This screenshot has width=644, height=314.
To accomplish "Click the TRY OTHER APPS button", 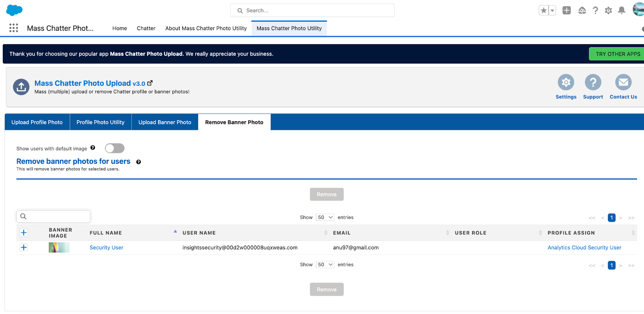I will click(617, 54).
